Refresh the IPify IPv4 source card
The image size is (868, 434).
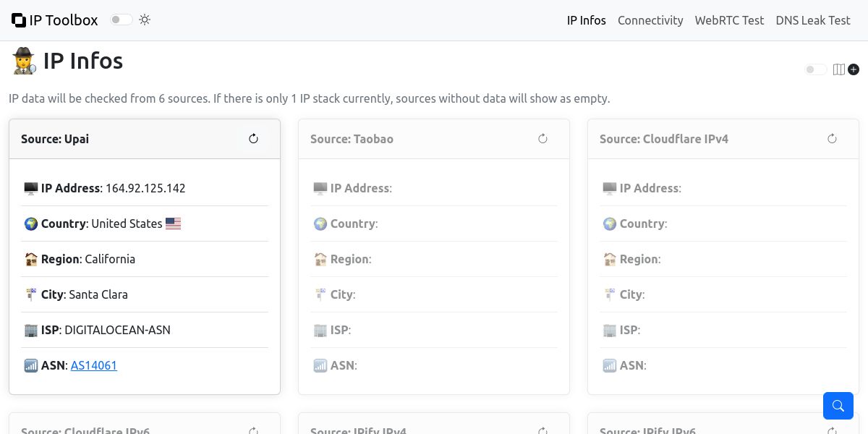tap(542, 430)
